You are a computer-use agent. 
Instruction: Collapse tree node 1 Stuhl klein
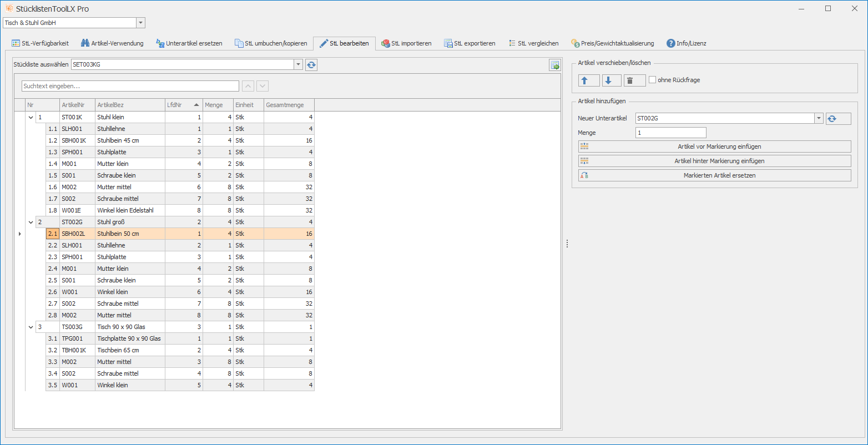(x=31, y=117)
